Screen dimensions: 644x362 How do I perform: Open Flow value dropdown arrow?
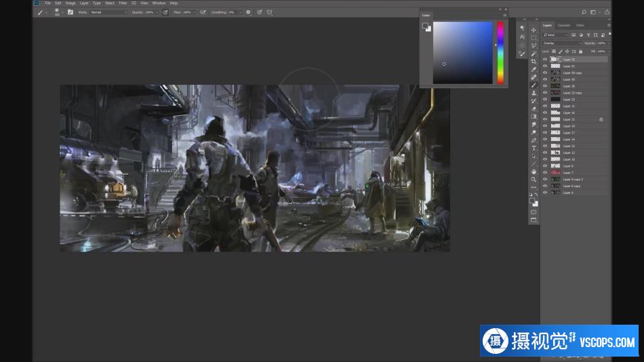(195, 12)
